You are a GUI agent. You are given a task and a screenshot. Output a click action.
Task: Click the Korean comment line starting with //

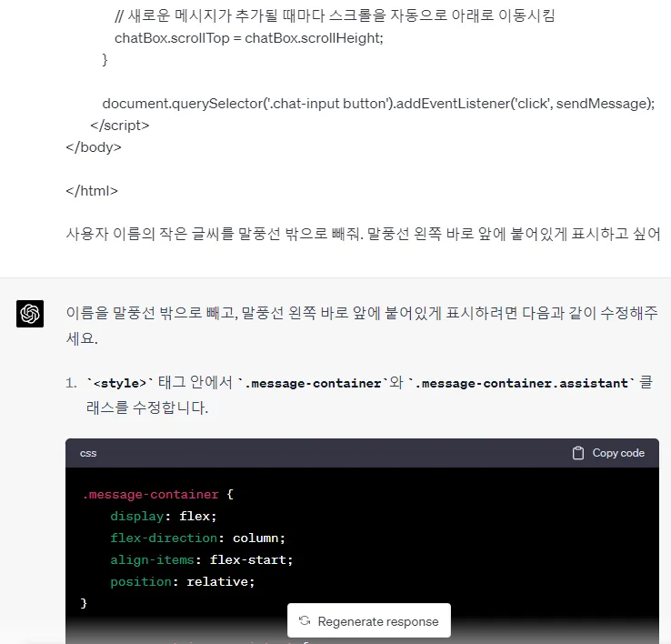(x=335, y=15)
